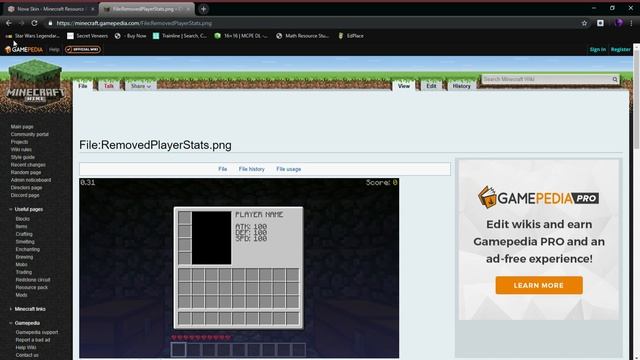Select the View tab

pyautogui.click(x=404, y=86)
